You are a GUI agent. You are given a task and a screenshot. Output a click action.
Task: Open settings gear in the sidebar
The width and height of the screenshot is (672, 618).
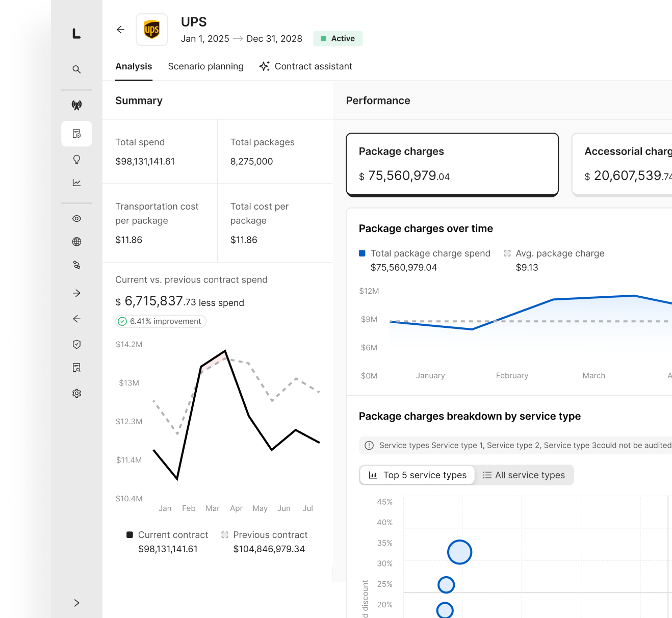pyautogui.click(x=76, y=394)
